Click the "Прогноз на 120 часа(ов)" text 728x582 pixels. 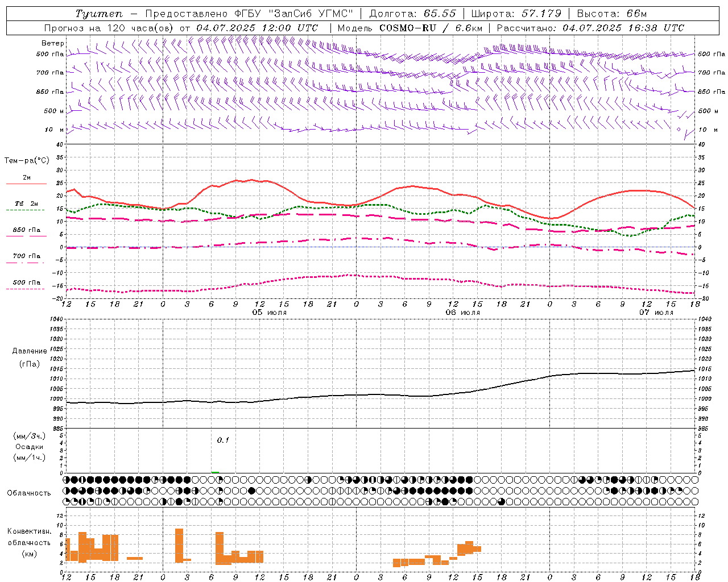(x=109, y=28)
